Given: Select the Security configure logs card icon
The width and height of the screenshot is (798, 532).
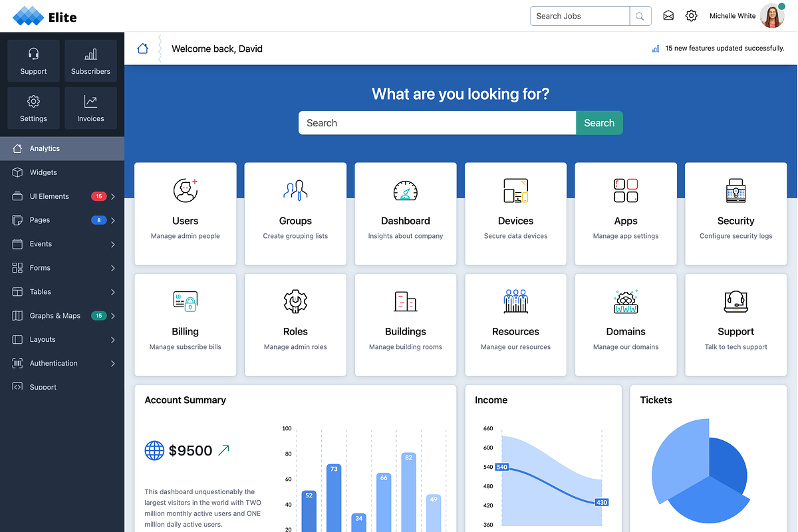Looking at the screenshot, I should [x=735, y=191].
